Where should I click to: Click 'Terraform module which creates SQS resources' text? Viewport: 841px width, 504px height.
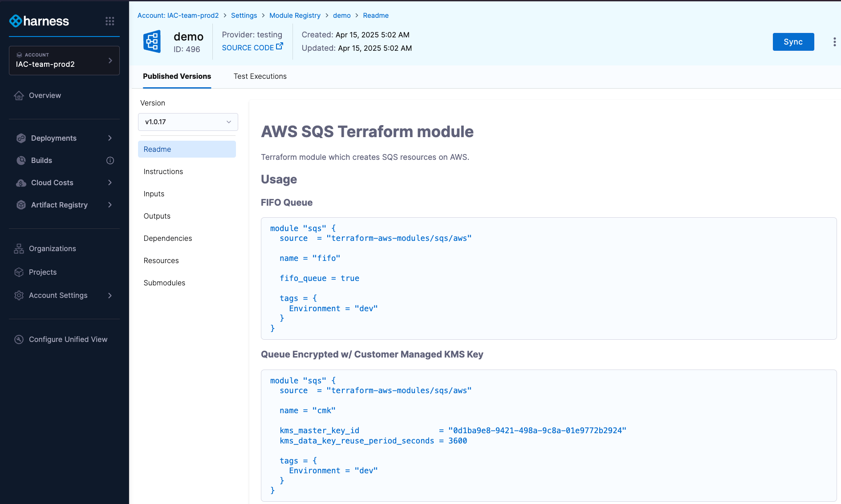(x=365, y=157)
